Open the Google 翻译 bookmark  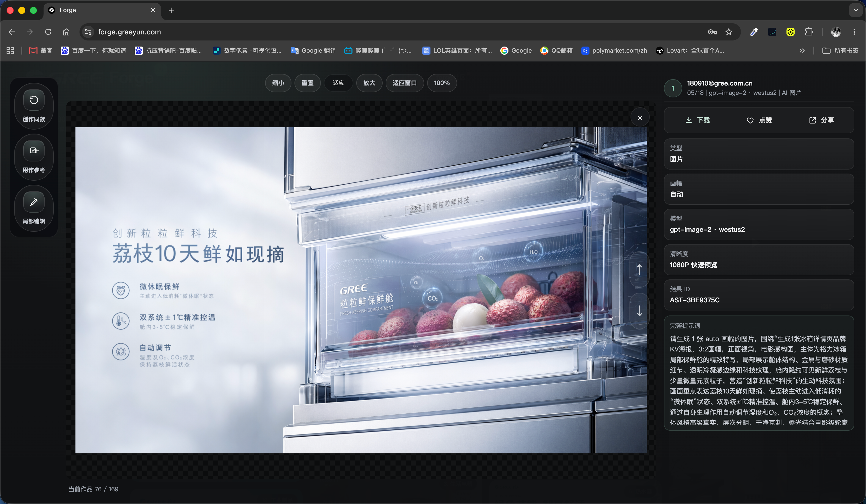coord(313,50)
